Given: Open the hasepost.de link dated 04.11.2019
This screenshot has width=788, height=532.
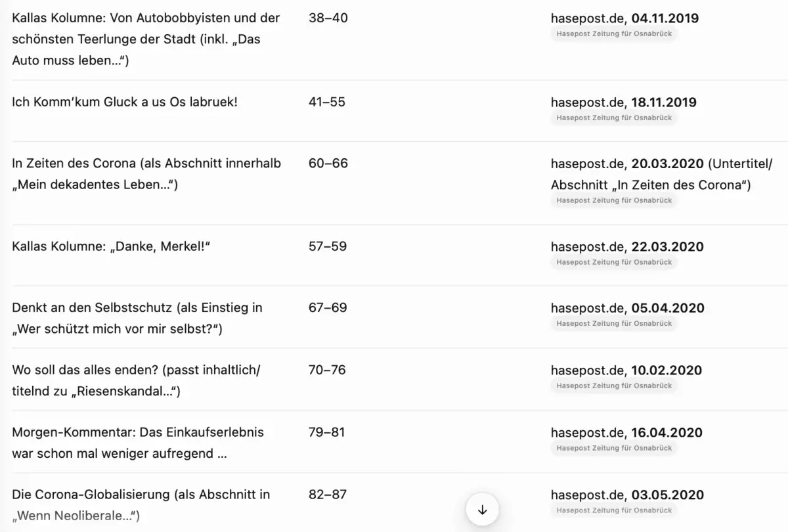Looking at the screenshot, I should click(x=624, y=18).
